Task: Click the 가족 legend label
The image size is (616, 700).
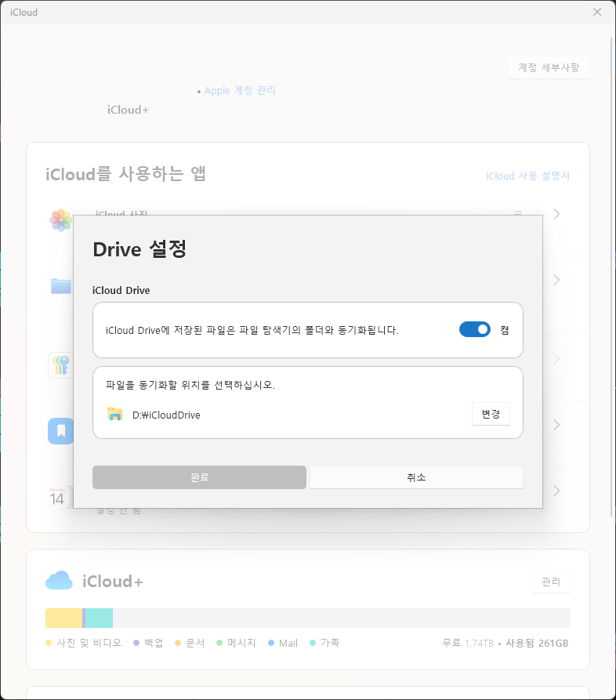Action: click(330, 643)
